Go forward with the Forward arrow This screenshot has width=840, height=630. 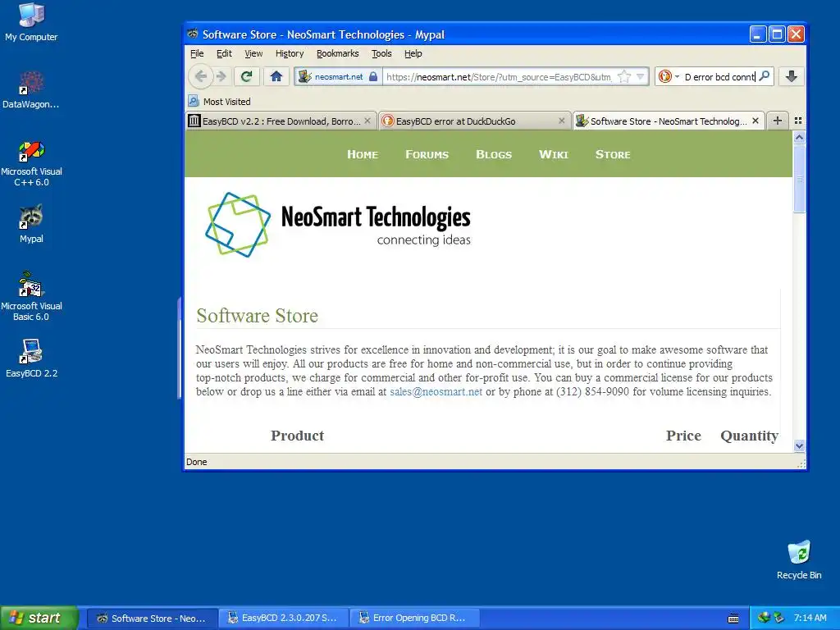(x=221, y=76)
